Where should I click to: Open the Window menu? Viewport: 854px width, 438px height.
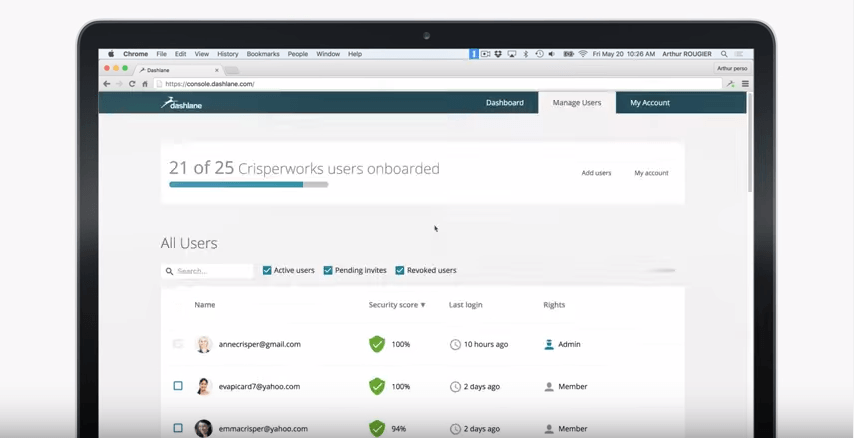328,54
